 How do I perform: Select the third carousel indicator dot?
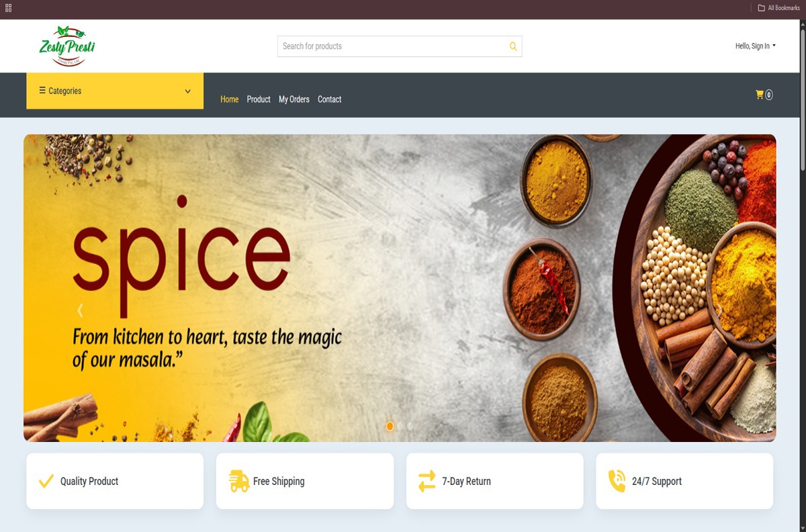click(410, 426)
